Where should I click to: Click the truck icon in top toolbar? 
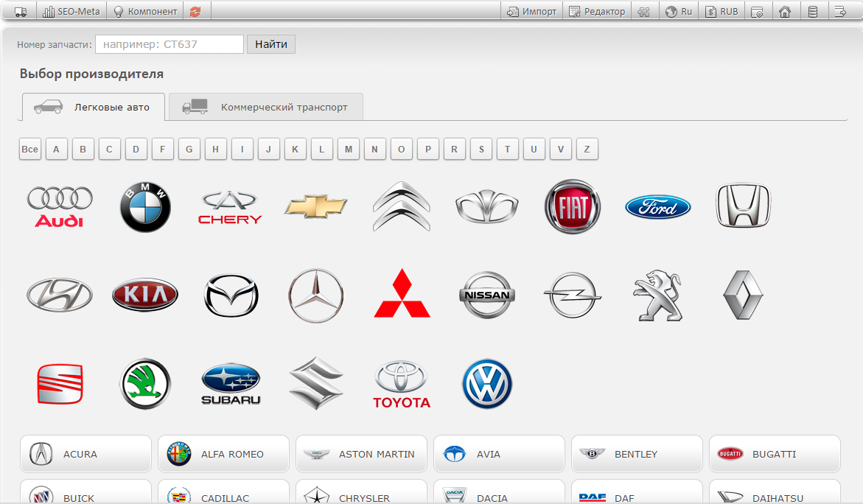(21, 11)
